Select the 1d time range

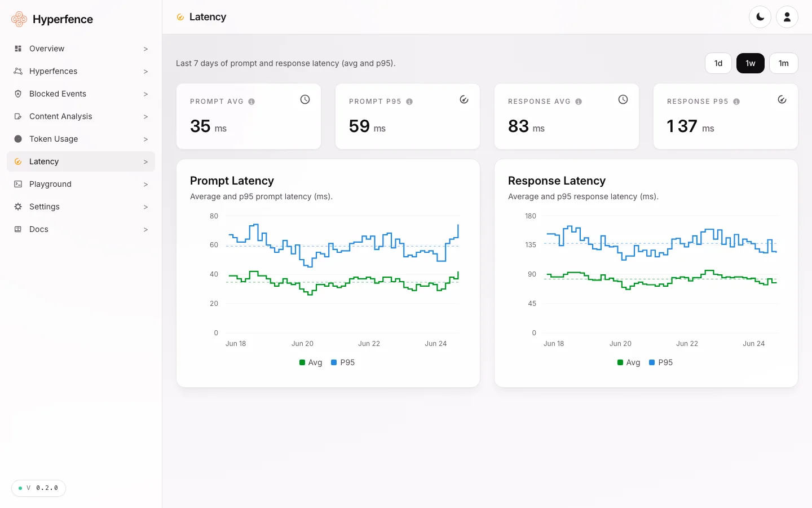[718, 63]
